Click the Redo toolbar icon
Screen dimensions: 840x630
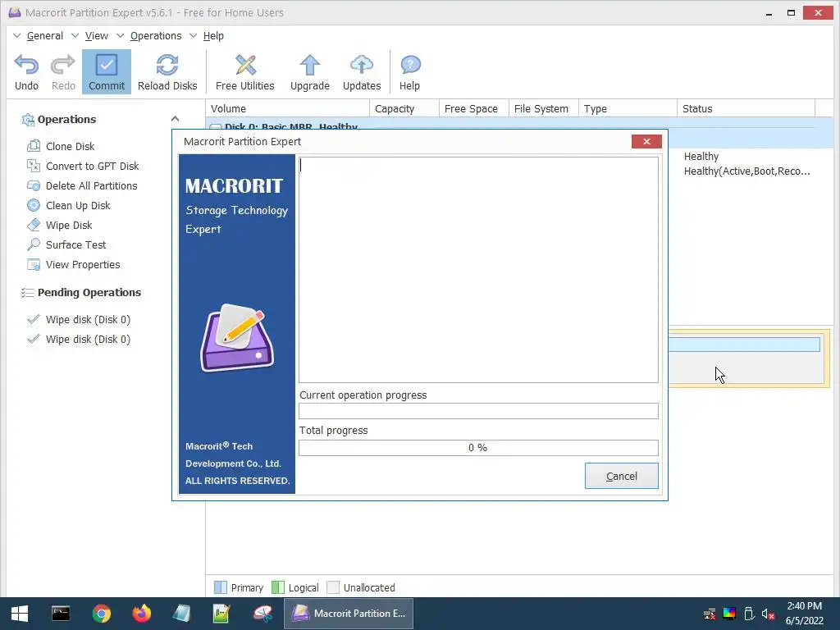pos(62,66)
